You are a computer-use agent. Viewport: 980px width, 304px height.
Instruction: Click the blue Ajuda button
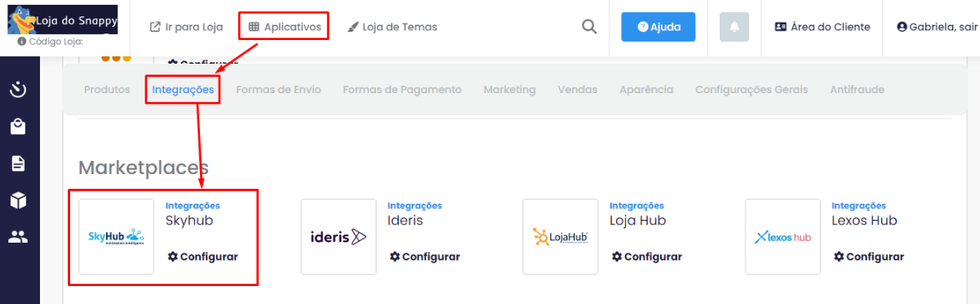(x=659, y=27)
